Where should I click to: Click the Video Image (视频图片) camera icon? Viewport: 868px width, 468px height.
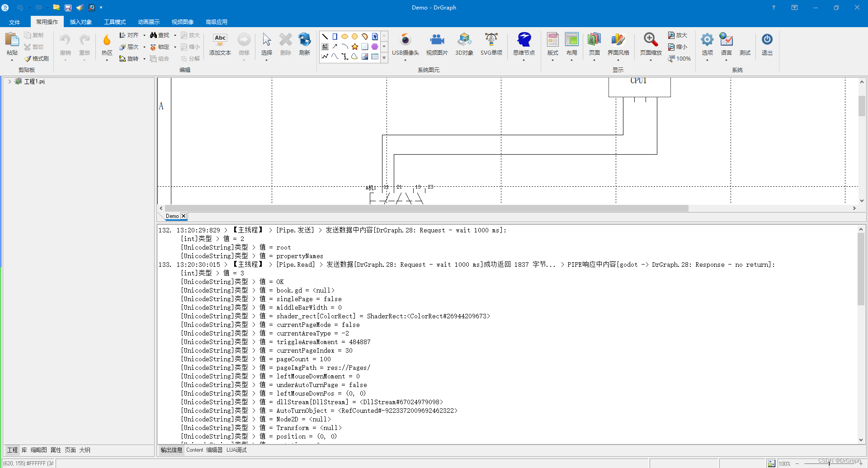(437, 40)
